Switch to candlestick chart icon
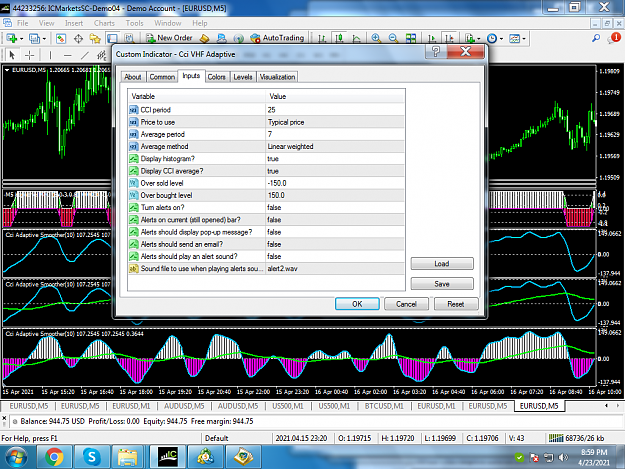 point(339,38)
